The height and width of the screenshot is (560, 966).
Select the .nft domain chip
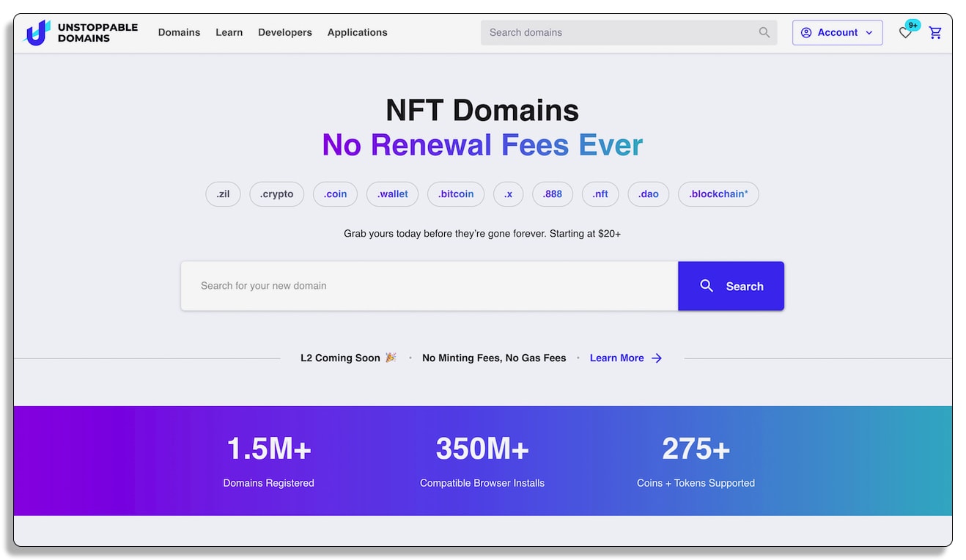coord(600,194)
